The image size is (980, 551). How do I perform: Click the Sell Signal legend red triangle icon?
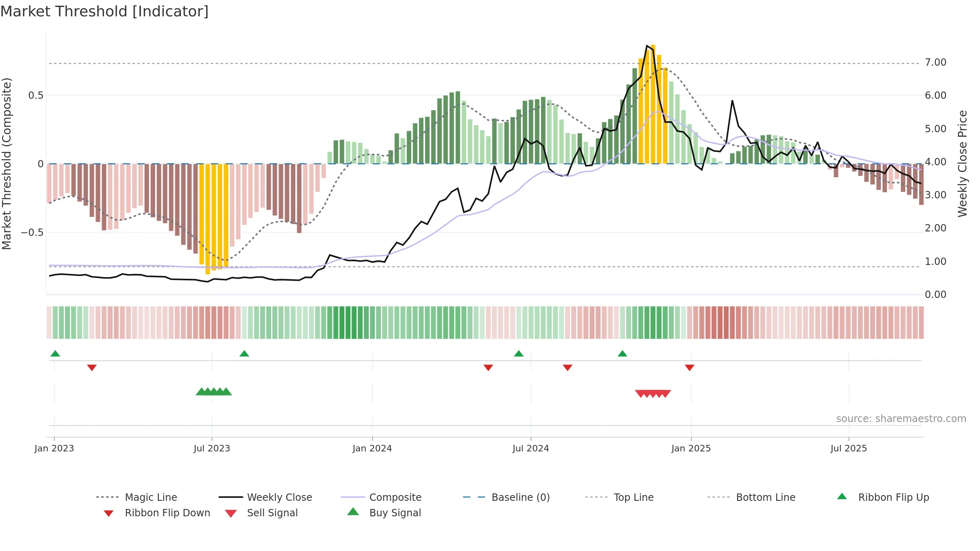(x=231, y=513)
